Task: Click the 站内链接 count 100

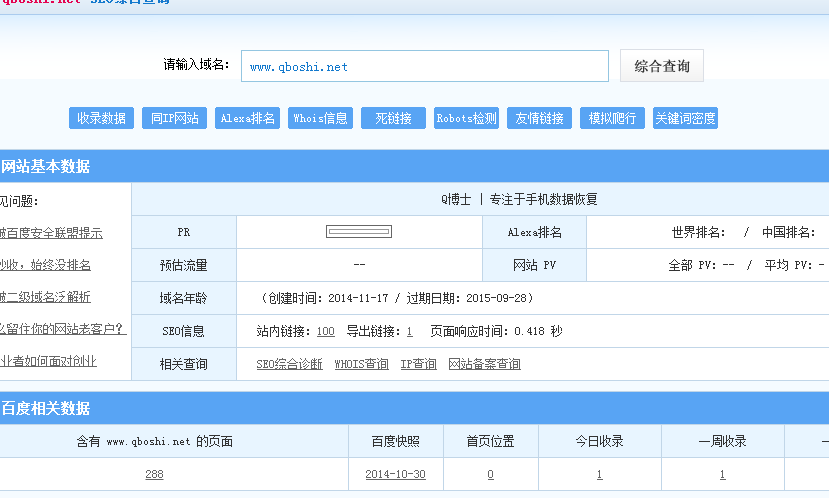Action: (x=325, y=331)
